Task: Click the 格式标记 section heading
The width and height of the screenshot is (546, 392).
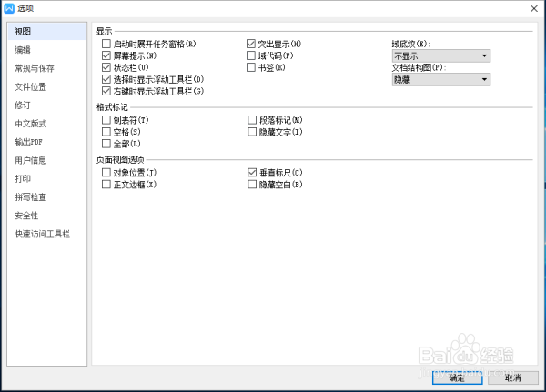Action: (x=112, y=107)
